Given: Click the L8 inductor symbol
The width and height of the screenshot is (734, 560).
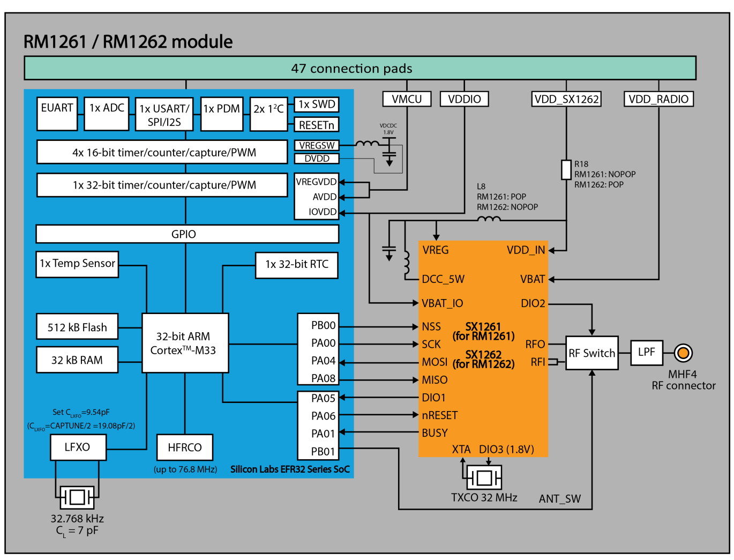Looking at the screenshot, I should click(x=489, y=219).
